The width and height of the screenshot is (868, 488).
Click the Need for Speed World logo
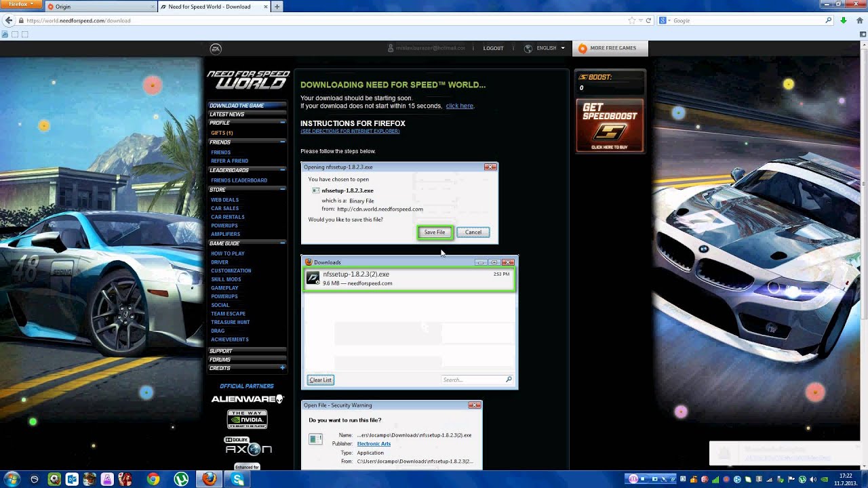click(x=248, y=79)
